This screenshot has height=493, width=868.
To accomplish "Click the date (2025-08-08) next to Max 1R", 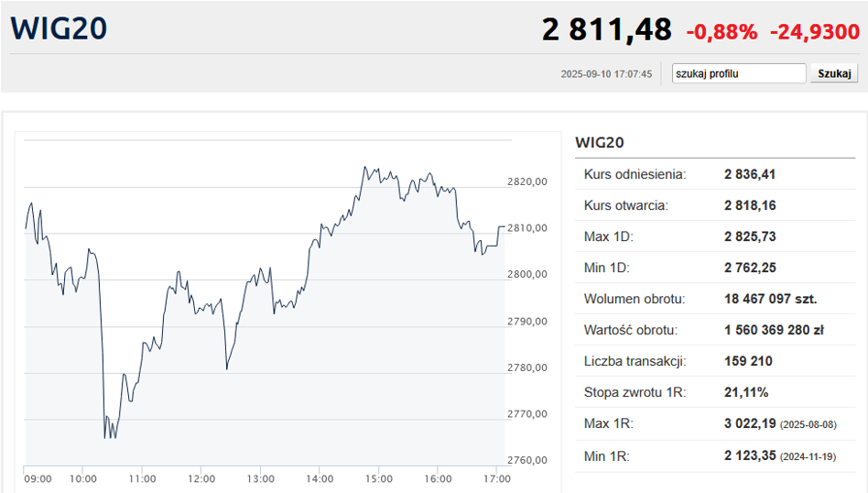I will [808, 425].
